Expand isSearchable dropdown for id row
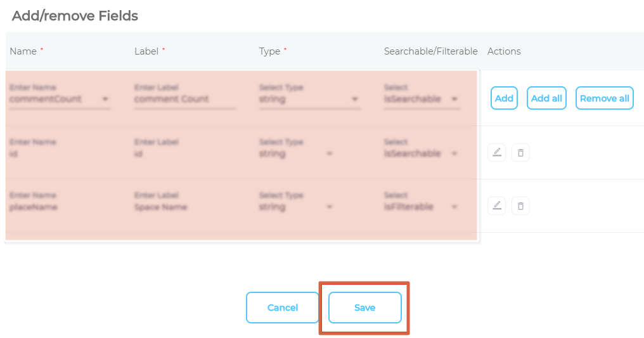The width and height of the screenshot is (644, 338). click(x=454, y=153)
